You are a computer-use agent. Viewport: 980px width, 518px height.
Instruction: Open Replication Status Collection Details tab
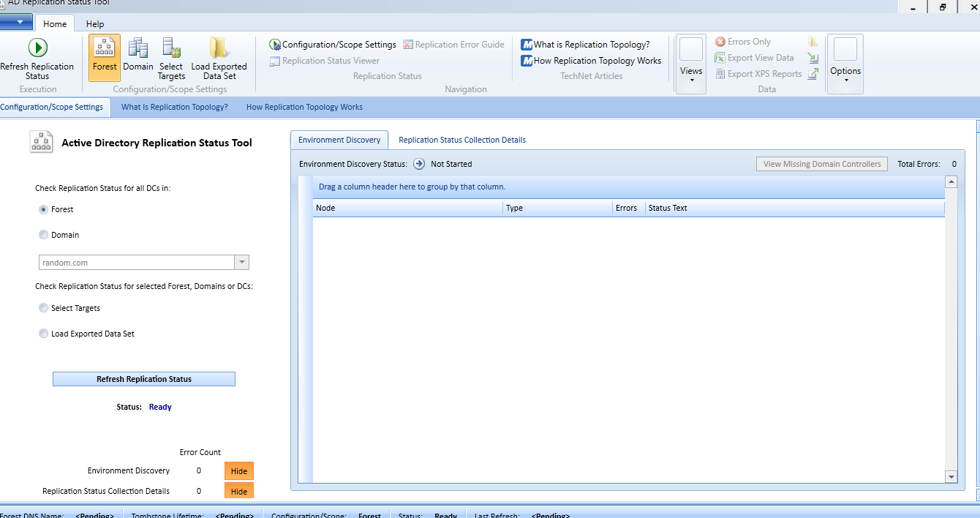(462, 140)
